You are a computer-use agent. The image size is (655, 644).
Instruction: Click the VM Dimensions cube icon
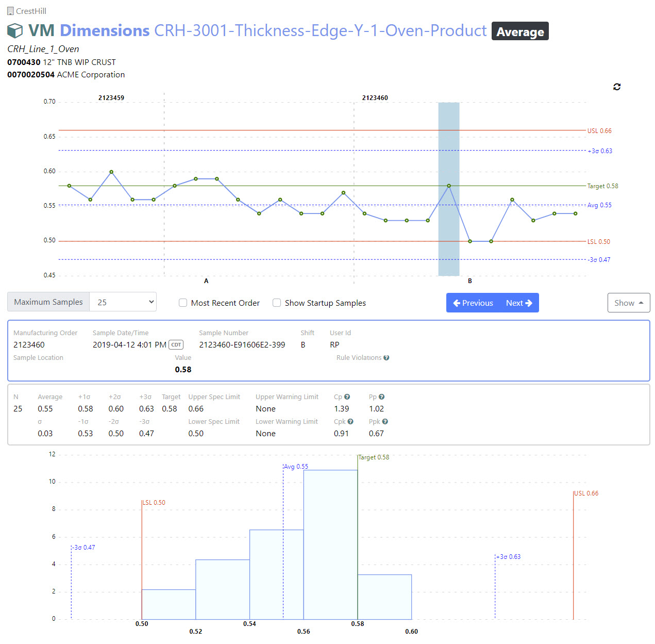pyautogui.click(x=15, y=31)
